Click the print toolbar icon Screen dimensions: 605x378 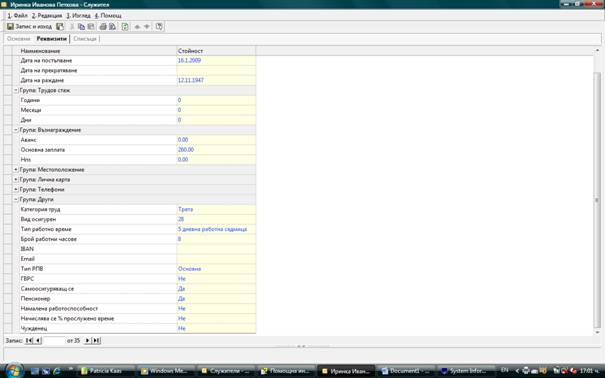pos(103,27)
